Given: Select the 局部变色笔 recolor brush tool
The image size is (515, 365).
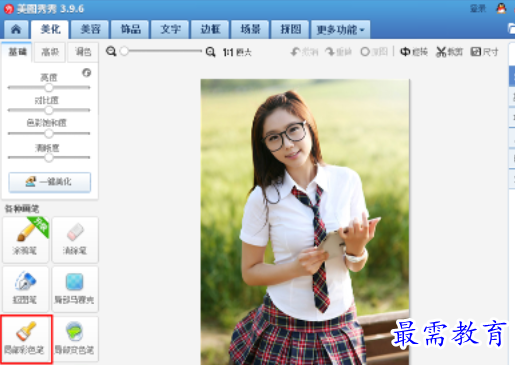Looking at the screenshot, I should (x=75, y=339).
